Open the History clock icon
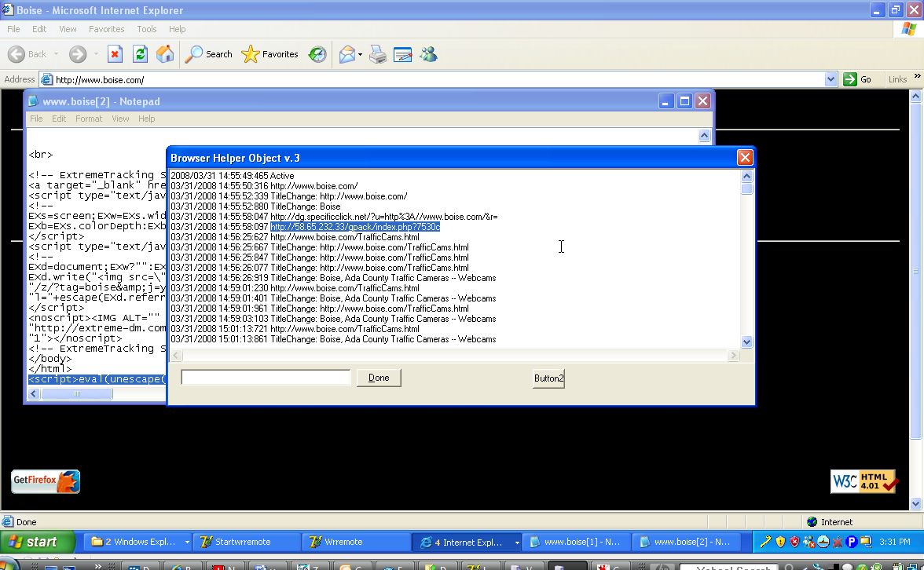The image size is (924, 570). click(317, 54)
